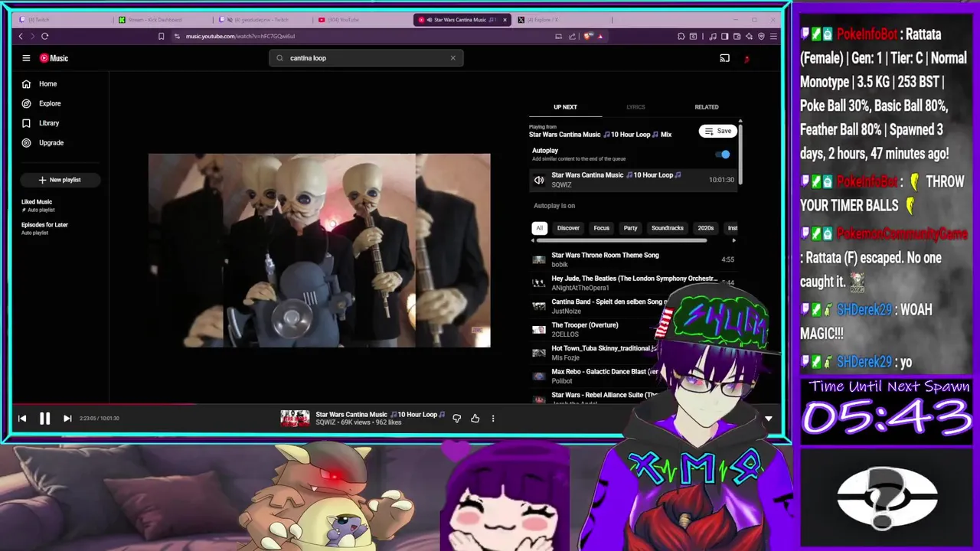Click the browser bookmark icon
The width and height of the screenshot is (980, 551).
[x=161, y=36]
